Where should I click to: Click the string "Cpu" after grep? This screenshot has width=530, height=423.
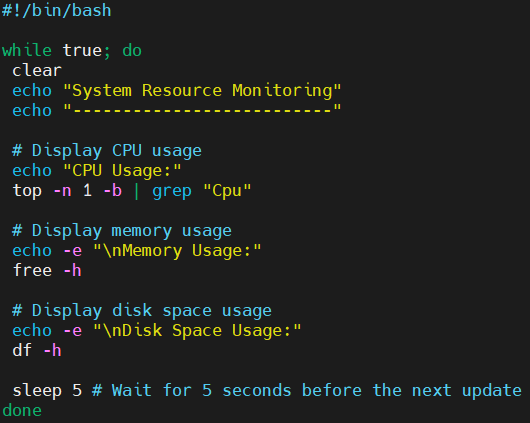227,191
